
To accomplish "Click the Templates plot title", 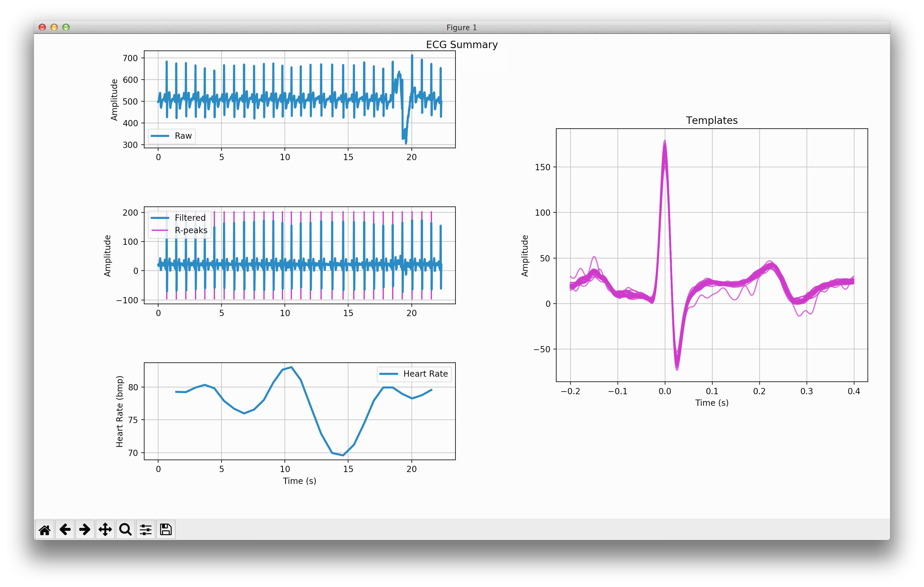I will tap(711, 120).
